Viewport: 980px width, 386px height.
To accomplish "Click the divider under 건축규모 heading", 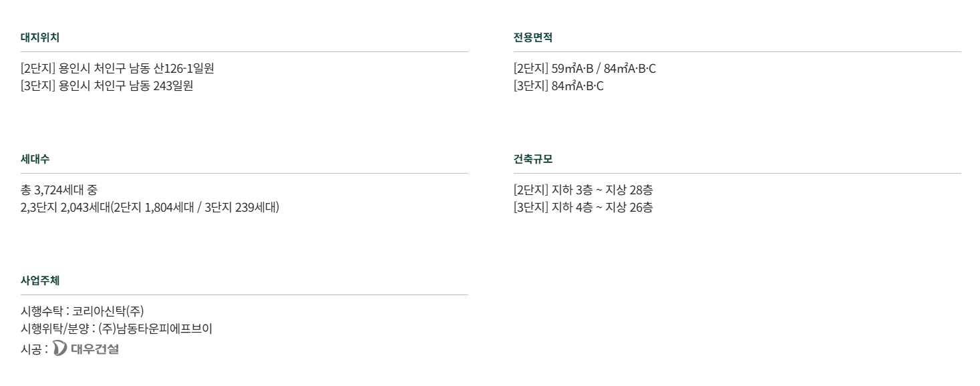I will click(738, 173).
